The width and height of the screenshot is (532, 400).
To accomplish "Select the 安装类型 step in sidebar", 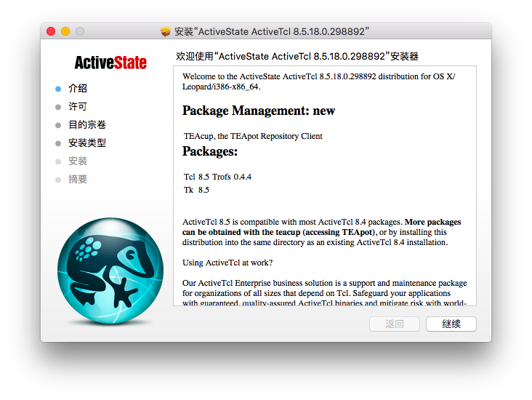I will coord(87,143).
